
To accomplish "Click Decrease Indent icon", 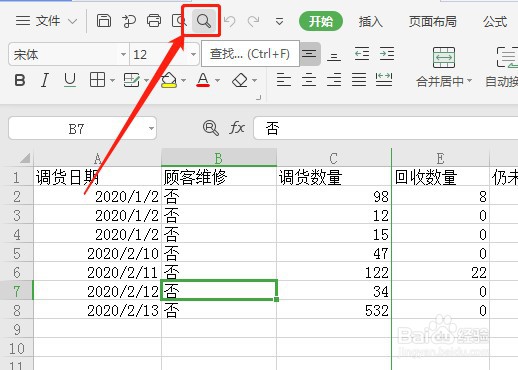I will coord(362,54).
